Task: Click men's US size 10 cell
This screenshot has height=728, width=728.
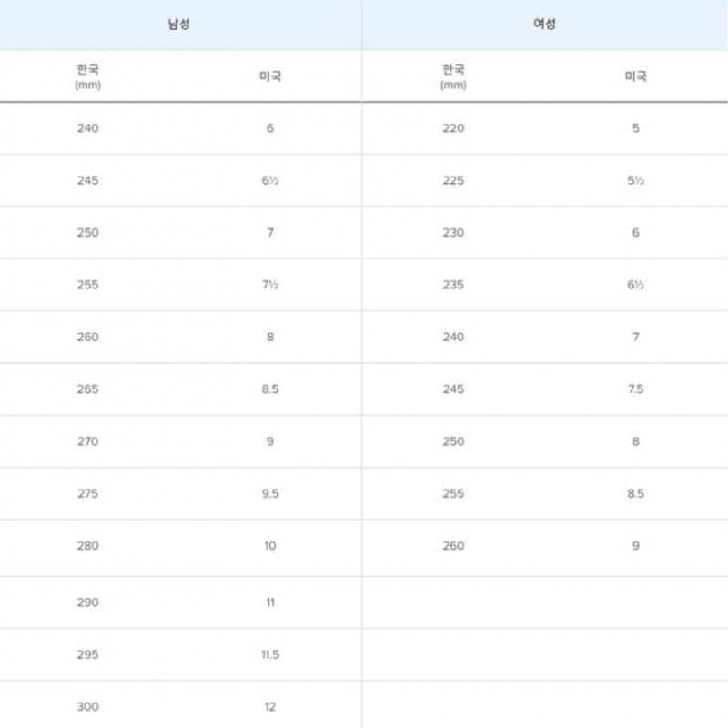Action: click(x=270, y=546)
